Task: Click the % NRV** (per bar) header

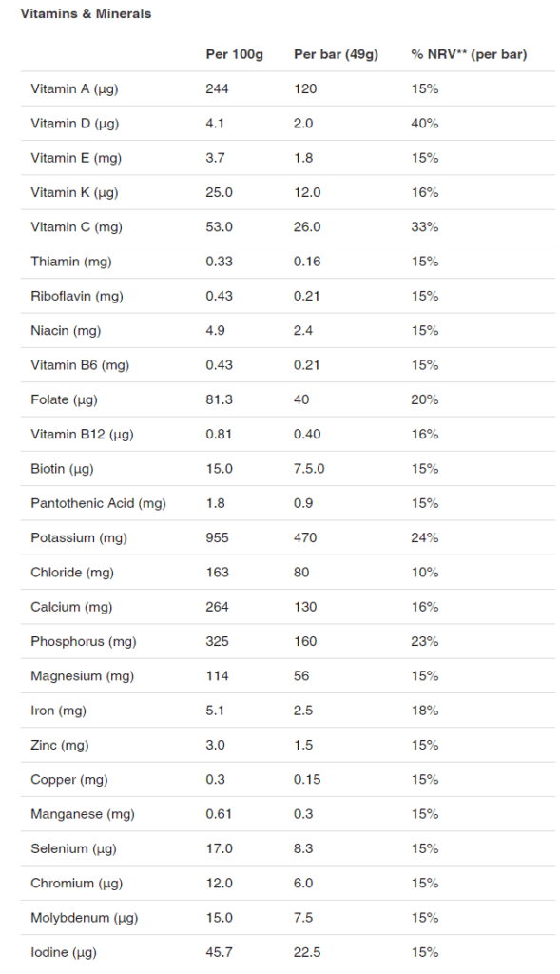Action: 469,54
